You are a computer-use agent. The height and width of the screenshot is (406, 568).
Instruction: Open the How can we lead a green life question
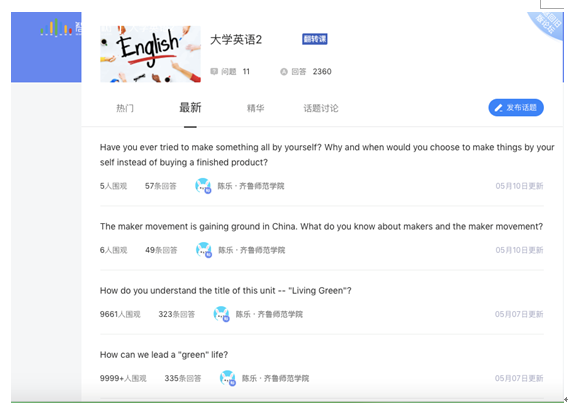[x=164, y=355]
